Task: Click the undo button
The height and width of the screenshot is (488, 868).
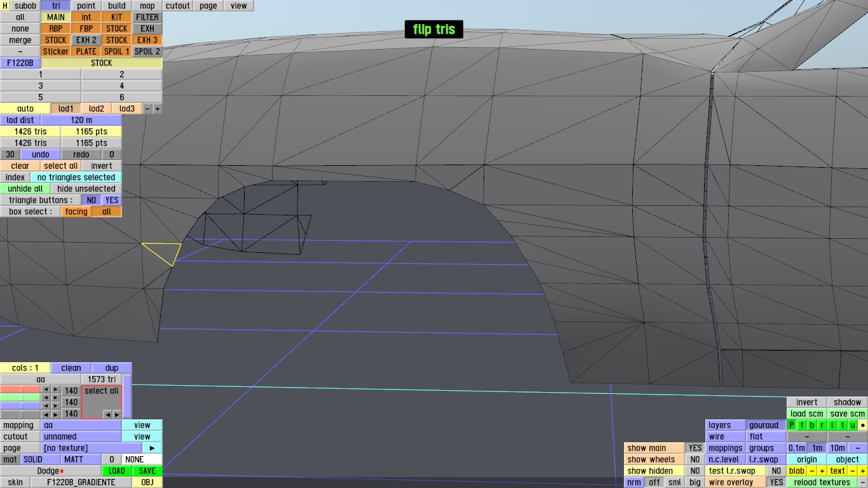Action: coord(41,154)
